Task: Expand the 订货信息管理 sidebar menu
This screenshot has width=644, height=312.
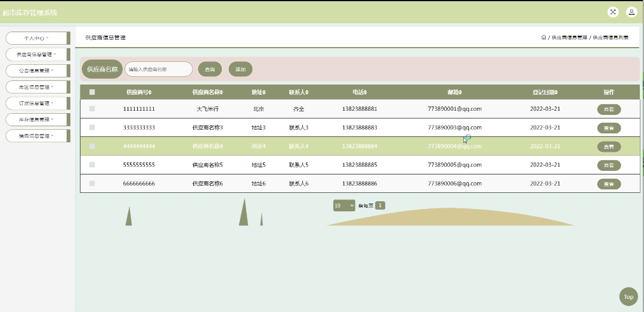Action: click(x=38, y=104)
